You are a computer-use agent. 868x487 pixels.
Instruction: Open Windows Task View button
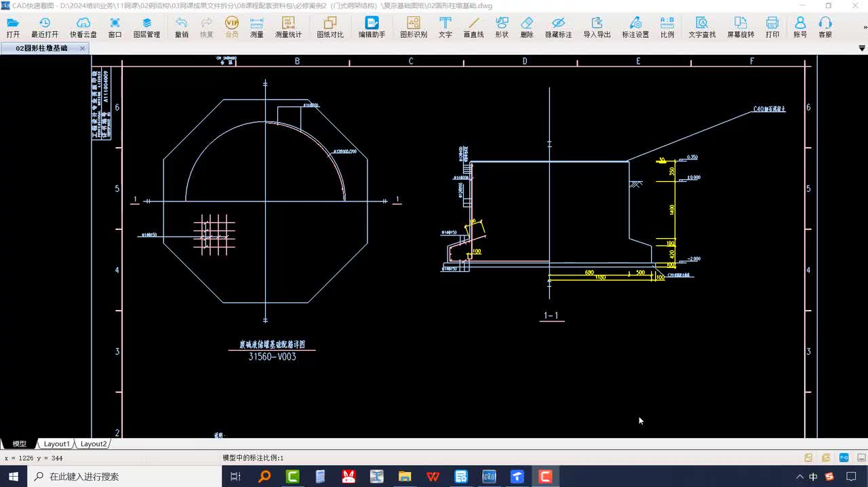(x=235, y=476)
